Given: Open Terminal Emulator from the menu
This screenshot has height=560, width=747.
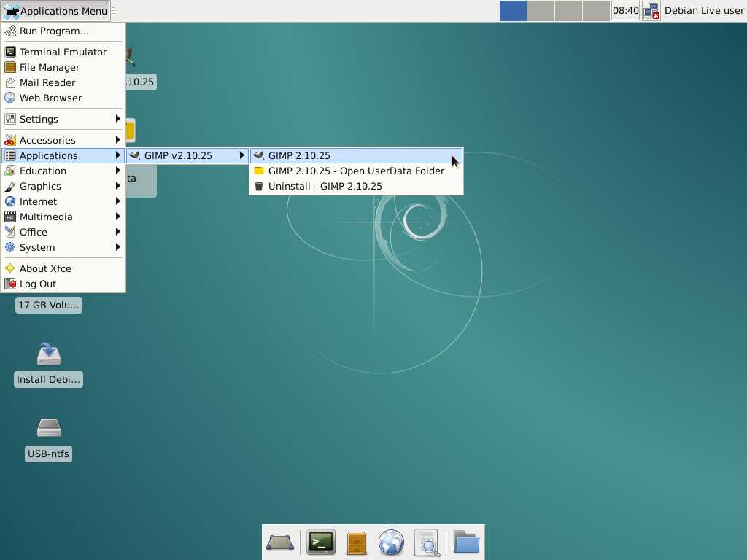Looking at the screenshot, I should (x=63, y=52).
